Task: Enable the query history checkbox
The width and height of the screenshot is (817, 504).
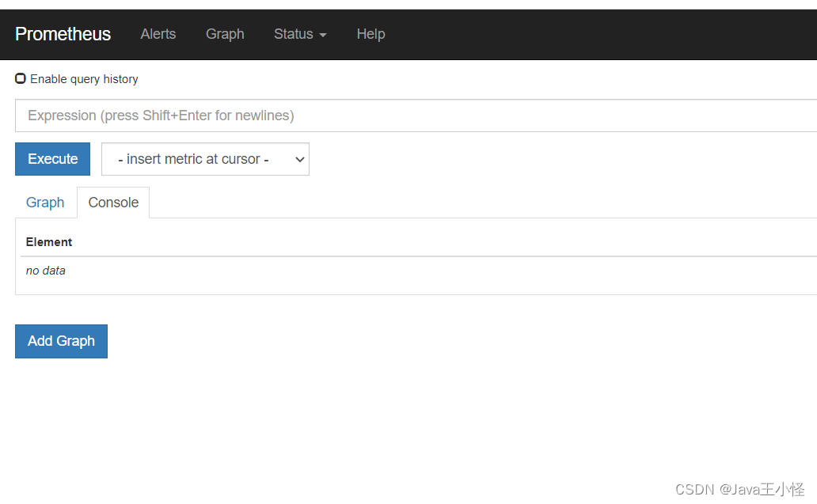Action: (x=20, y=78)
